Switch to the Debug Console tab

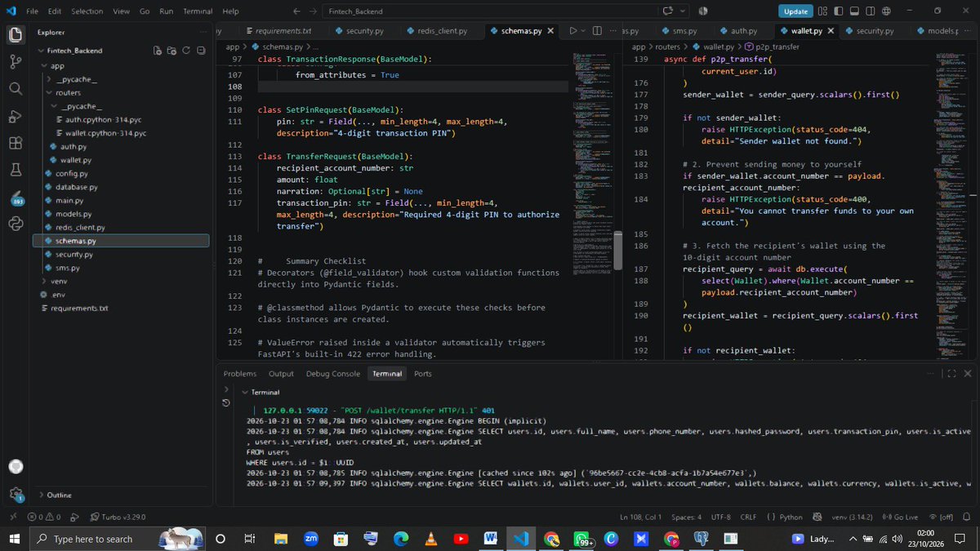click(332, 374)
